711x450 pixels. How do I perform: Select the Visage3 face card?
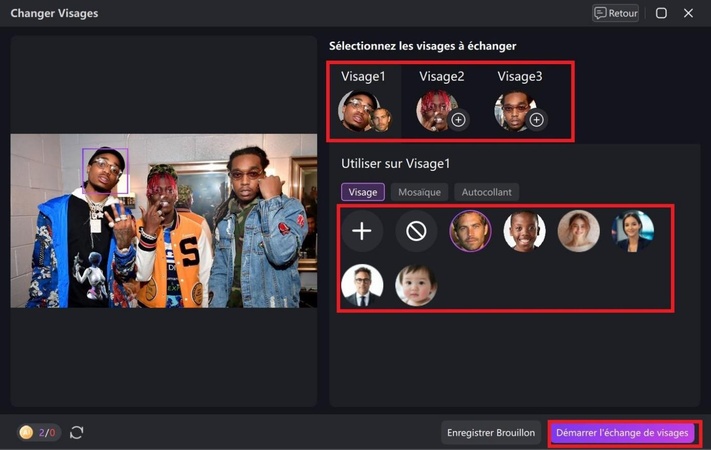click(x=520, y=101)
